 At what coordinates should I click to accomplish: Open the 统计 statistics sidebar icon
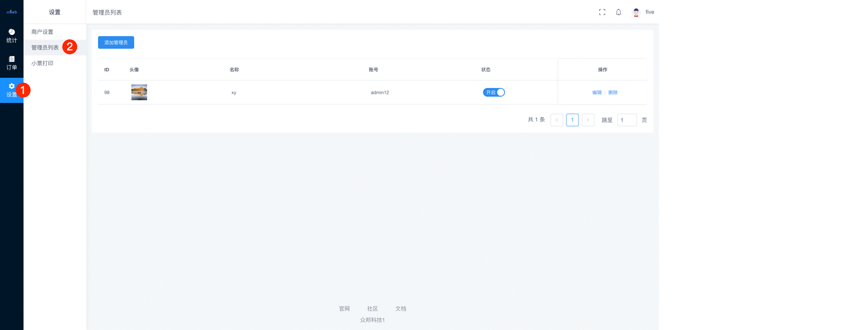(12, 36)
